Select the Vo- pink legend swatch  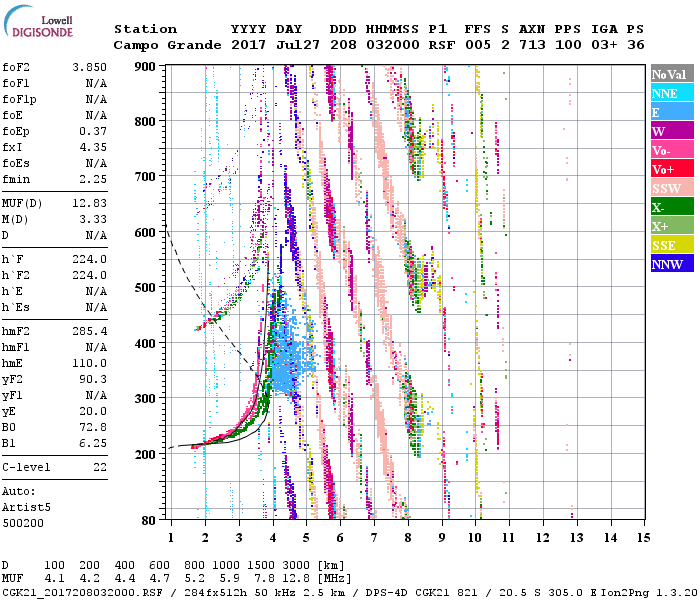click(672, 150)
